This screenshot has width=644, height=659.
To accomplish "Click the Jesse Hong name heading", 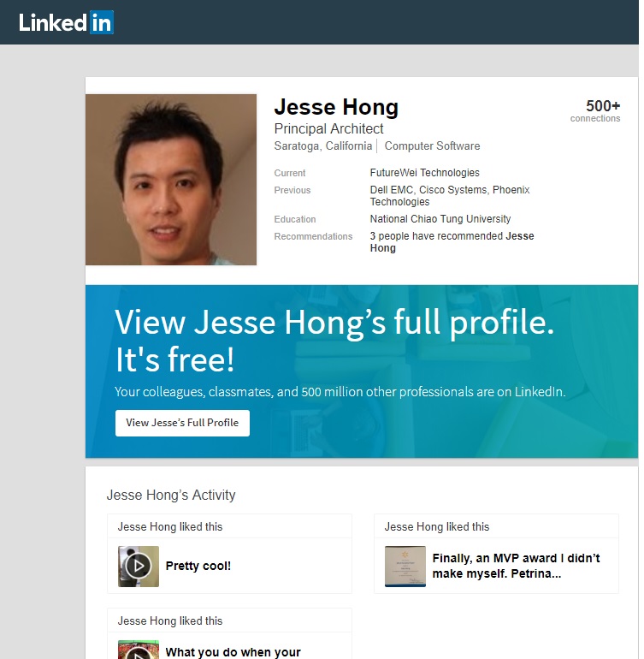I will point(336,107).
